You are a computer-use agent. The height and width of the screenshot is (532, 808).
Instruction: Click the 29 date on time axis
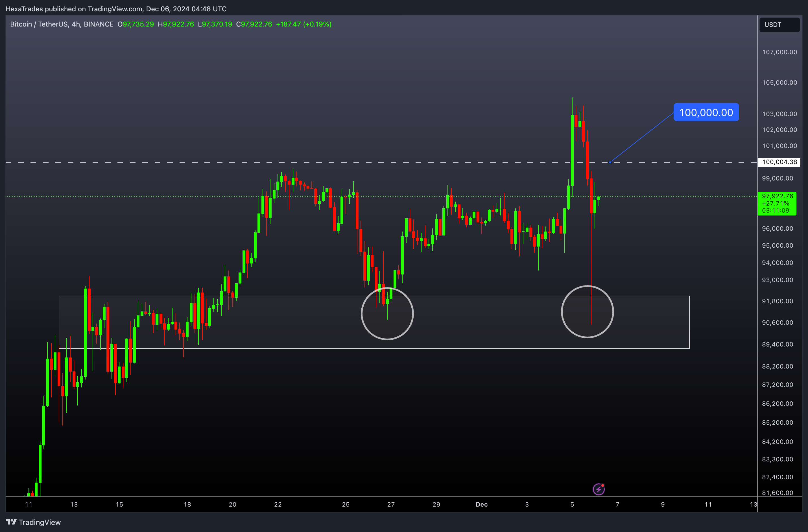coord(436,505)
